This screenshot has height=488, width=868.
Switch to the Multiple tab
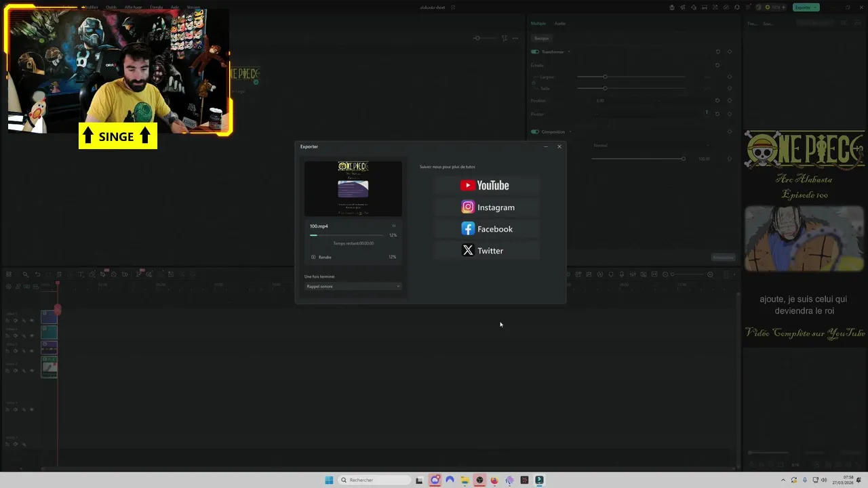tap(538, 23)
